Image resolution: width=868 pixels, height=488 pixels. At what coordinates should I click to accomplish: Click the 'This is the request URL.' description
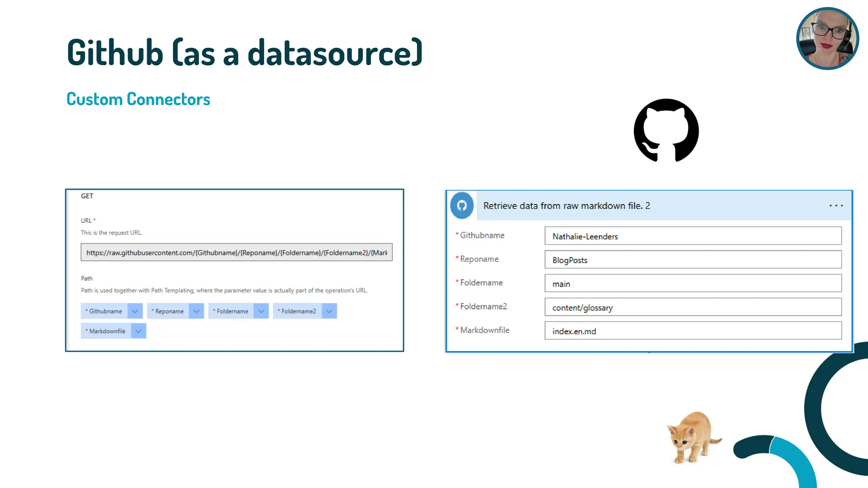pos(111,233)
